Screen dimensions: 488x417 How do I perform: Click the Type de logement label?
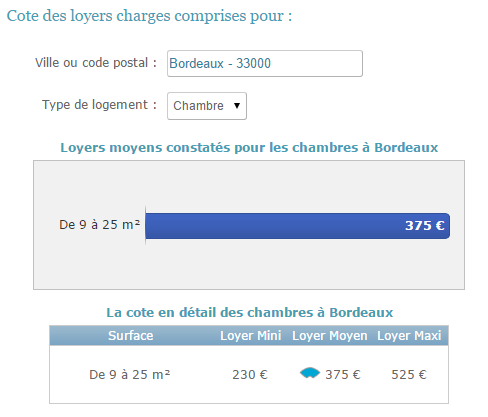(x=99, y=105)
